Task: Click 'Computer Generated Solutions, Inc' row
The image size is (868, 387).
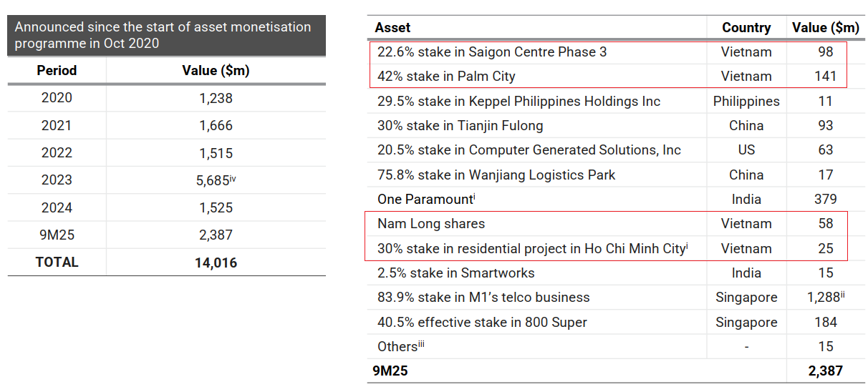Action: [x=529, y=150]
